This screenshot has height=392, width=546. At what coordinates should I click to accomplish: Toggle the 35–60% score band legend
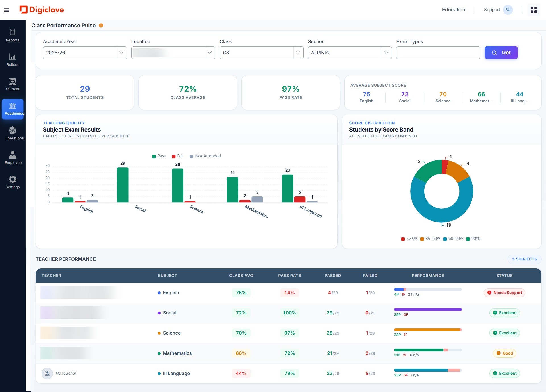point(430,239)
